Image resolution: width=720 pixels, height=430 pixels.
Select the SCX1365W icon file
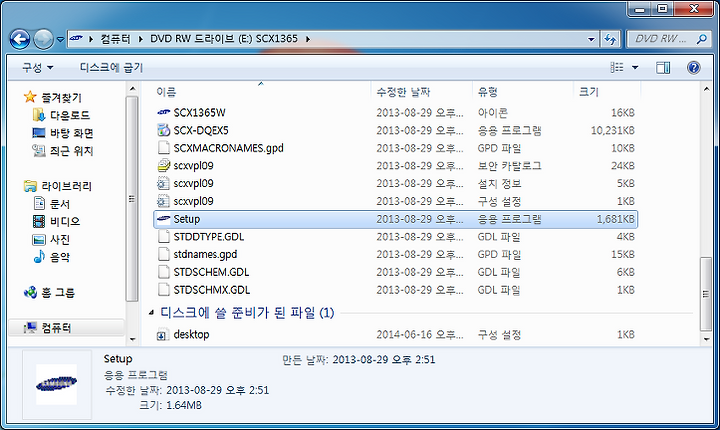coord(396,113)
